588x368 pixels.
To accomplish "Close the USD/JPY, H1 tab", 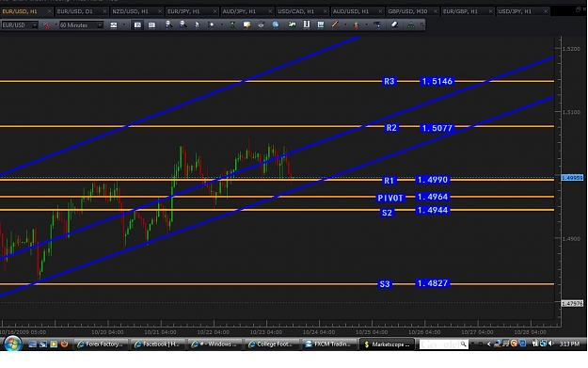I will (546, 11).
